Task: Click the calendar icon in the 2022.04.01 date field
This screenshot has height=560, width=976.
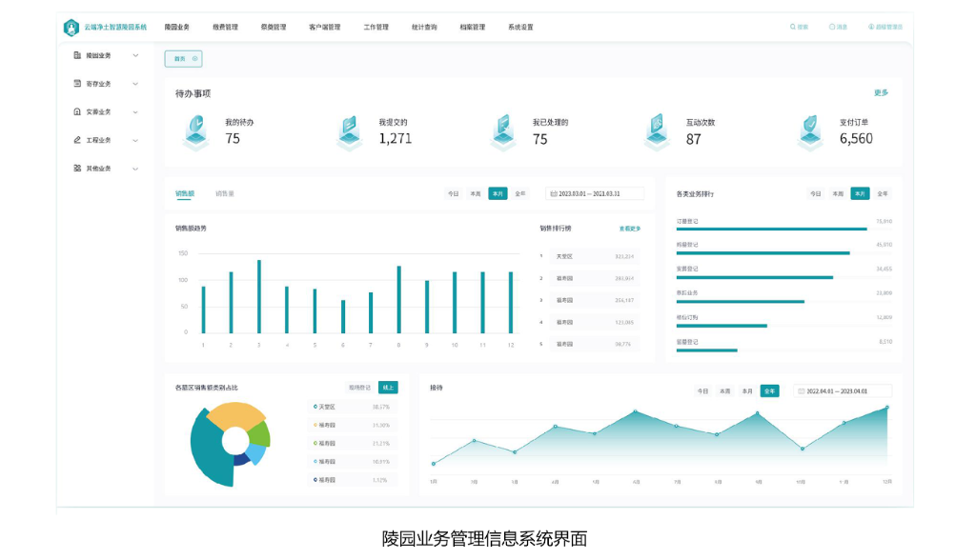Action: click(x=802, y=391)
